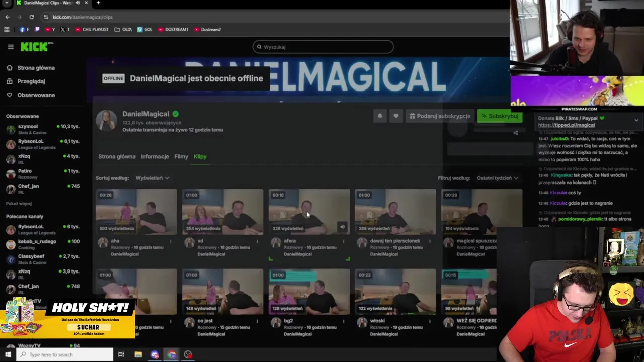Go to Strona główna in sidebar
The height and width of the screenshot is (362, 644).
point(31,68)
